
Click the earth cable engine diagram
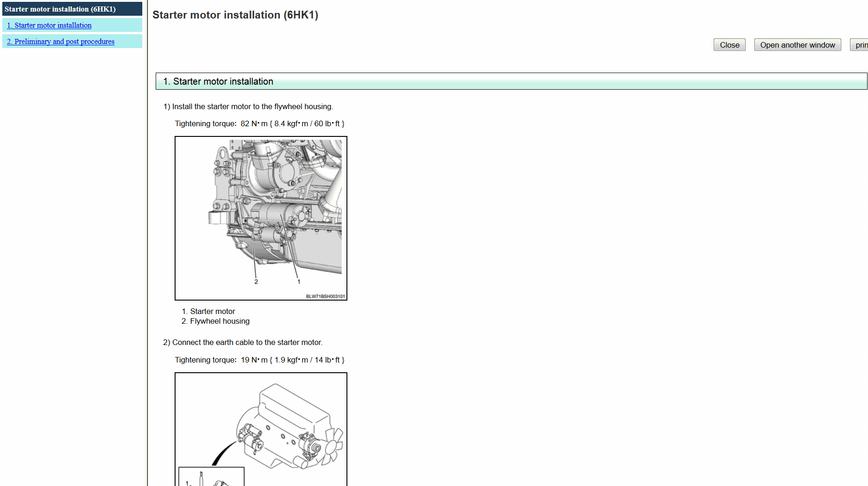pos(261,429)
